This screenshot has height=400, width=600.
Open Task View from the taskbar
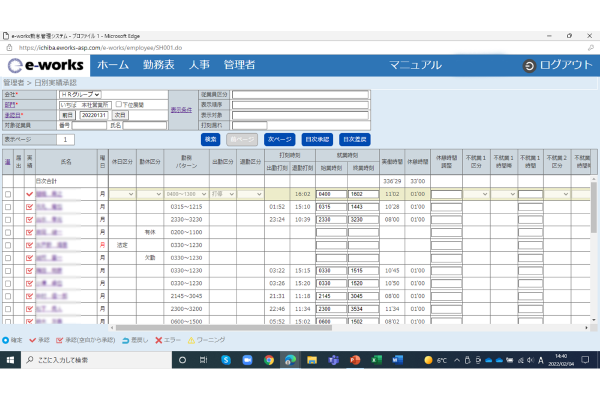coord(204,360)
